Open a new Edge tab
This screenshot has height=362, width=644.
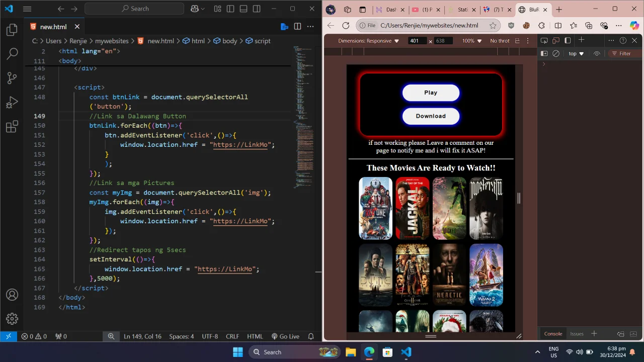pyautogui.click(x=559, y=10)
